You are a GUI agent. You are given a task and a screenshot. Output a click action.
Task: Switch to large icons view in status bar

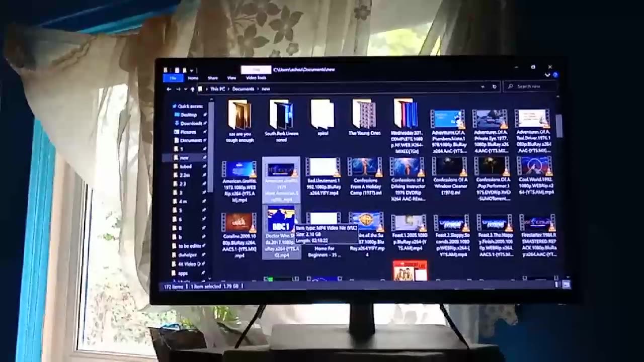pyautogui.click(x=566, y=285)
